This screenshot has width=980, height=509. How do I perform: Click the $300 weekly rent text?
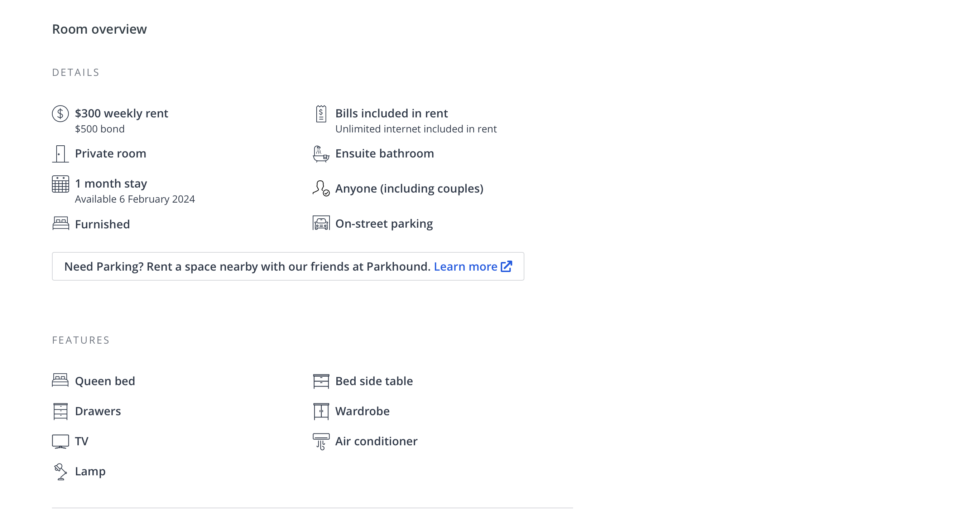click(121, 114)
